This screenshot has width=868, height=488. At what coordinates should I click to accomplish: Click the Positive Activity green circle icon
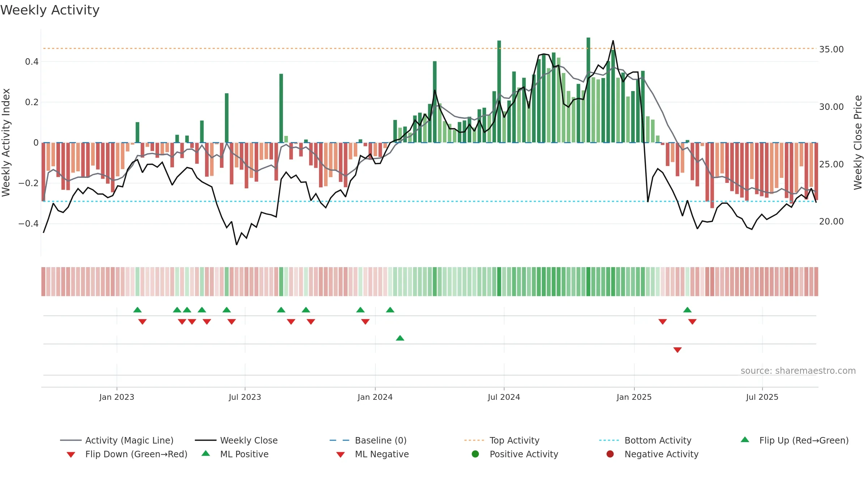476,454
